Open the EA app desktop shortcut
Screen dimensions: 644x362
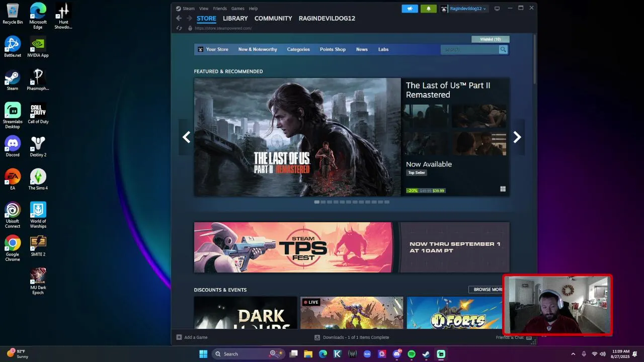click(x=13, y=179)
